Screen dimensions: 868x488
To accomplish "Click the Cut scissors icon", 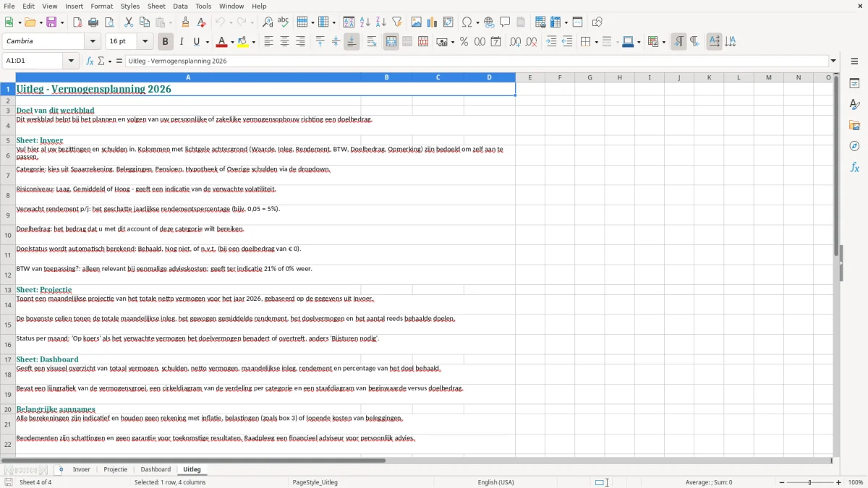I will (129, 22).
